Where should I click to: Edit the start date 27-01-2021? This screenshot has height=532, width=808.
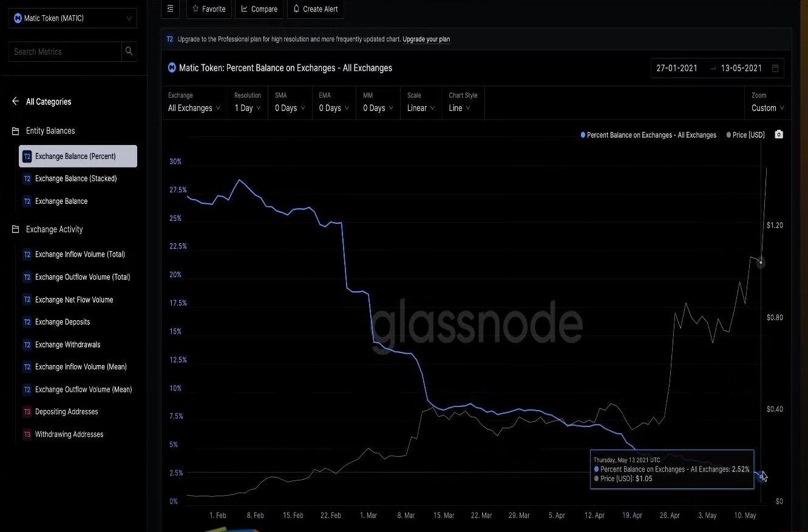point(677,69)
